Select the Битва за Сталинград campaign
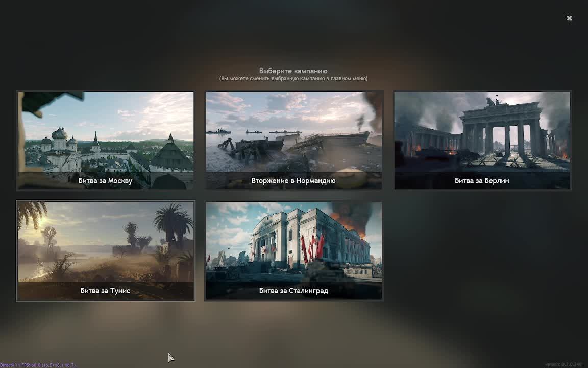 click(293, 250)
